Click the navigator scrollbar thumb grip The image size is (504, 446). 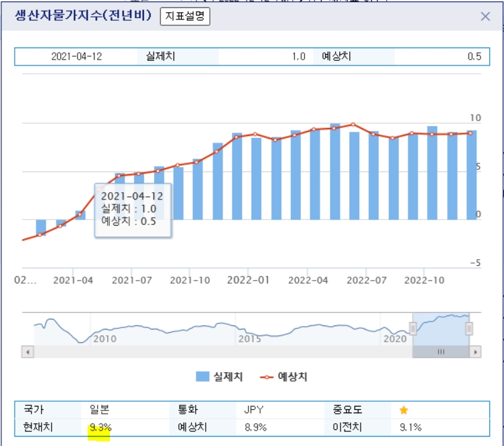[441, 352]
